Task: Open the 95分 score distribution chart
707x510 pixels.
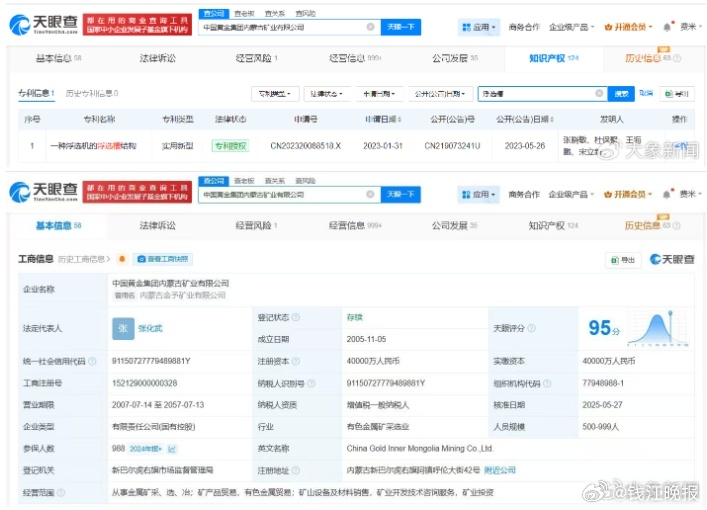Action: (658, 329)
